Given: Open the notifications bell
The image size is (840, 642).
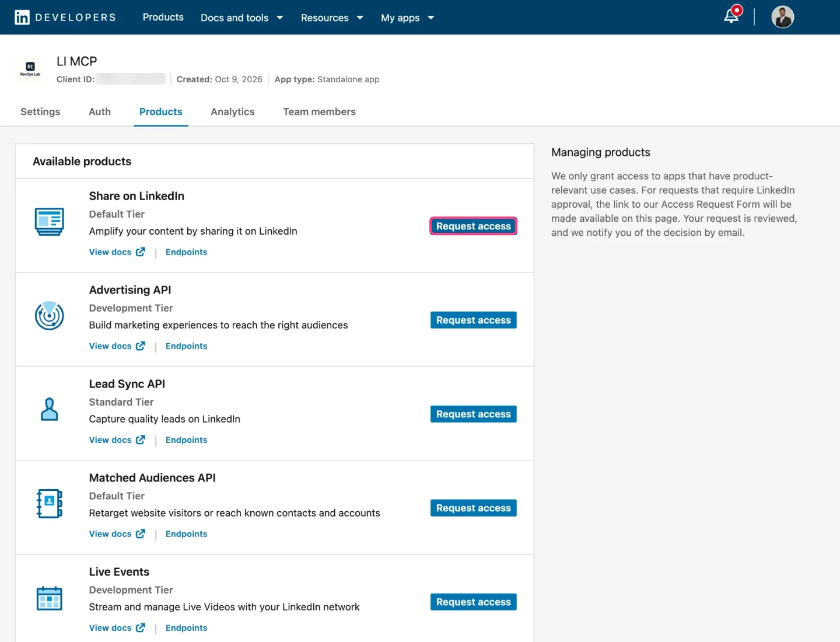Looking at the screenshot, I should 732,16.
